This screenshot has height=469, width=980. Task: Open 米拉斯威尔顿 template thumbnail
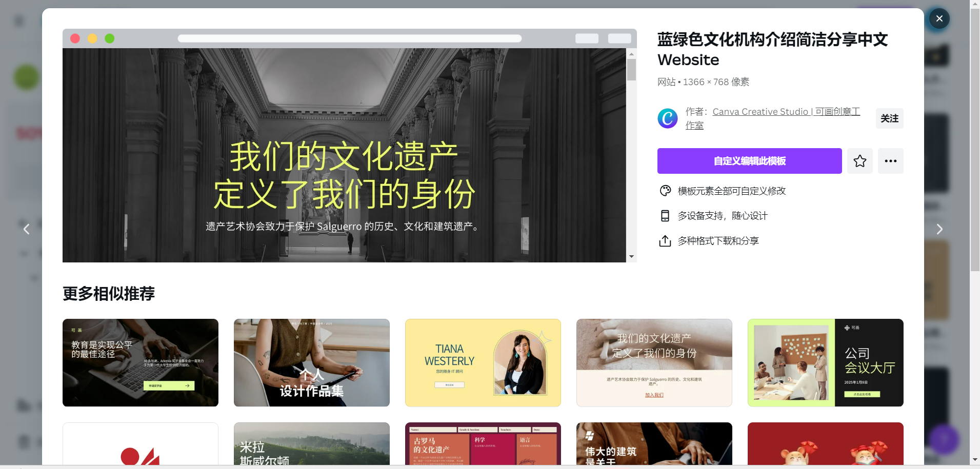tap(312, 444)
